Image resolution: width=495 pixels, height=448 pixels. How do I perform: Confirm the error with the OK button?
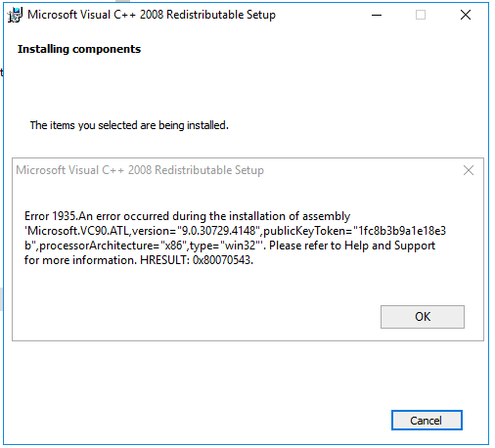tap(423, 317)
